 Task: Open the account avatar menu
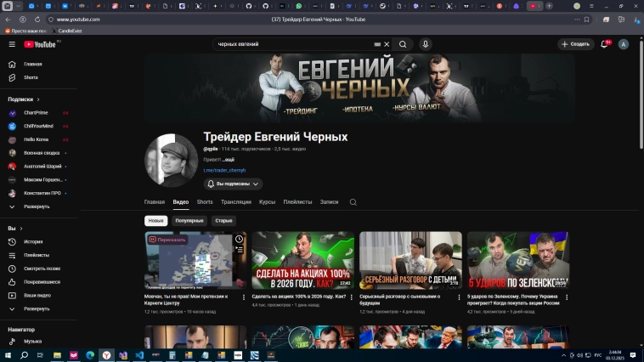(623, 44)
